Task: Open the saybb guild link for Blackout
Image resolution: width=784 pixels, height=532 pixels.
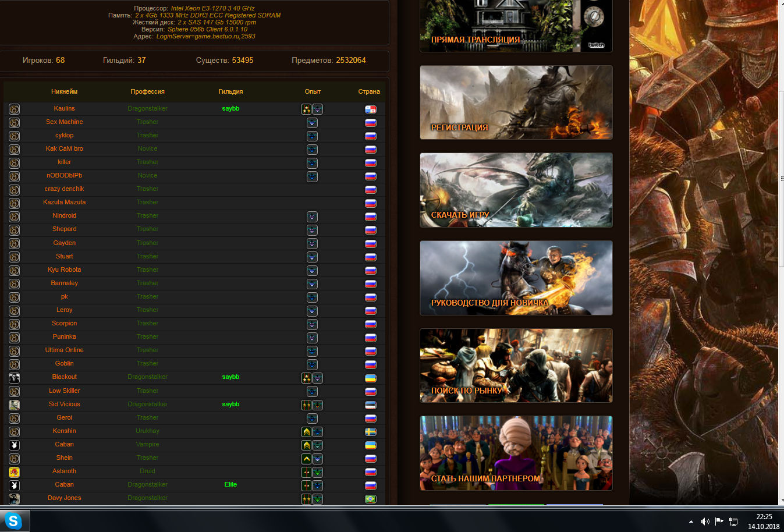Action: coord(230,377)
